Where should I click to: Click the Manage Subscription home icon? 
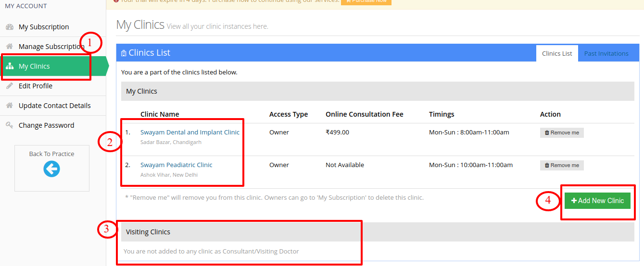coord(10,47)
